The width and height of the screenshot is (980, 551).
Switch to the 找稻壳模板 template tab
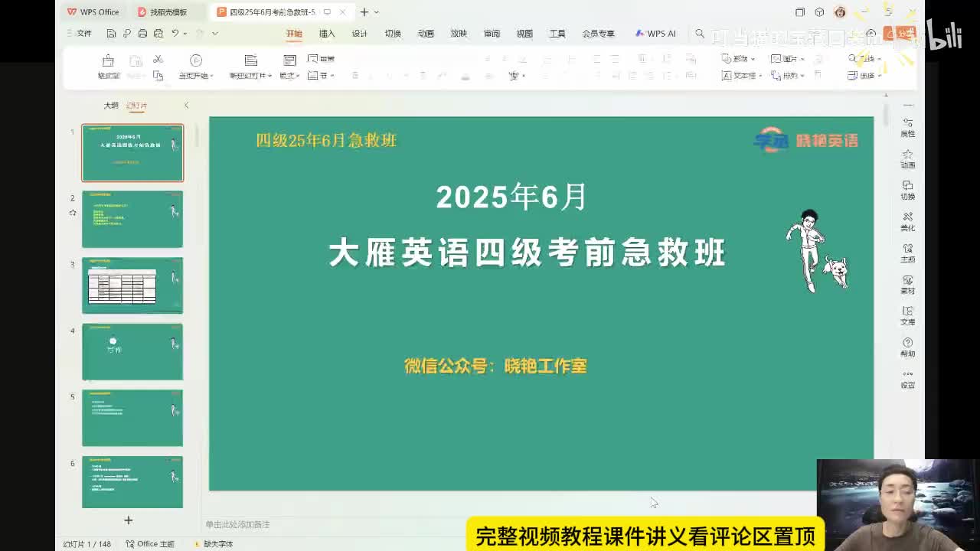point(162,11)
